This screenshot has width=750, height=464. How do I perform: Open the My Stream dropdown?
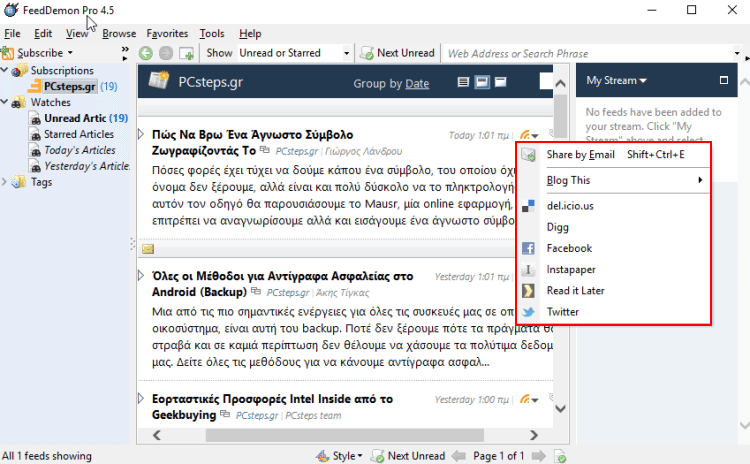click(x=617, y=80)
